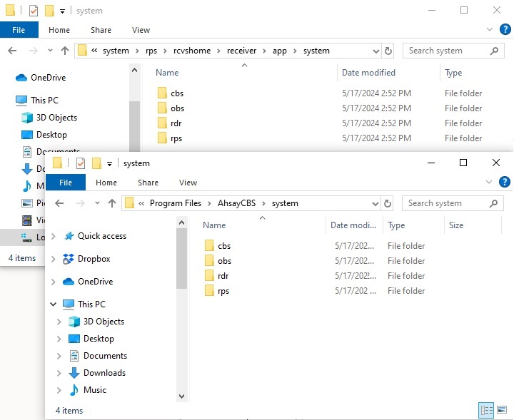Open the cbs folder in the AhsayCBS system window

(224, 246)
